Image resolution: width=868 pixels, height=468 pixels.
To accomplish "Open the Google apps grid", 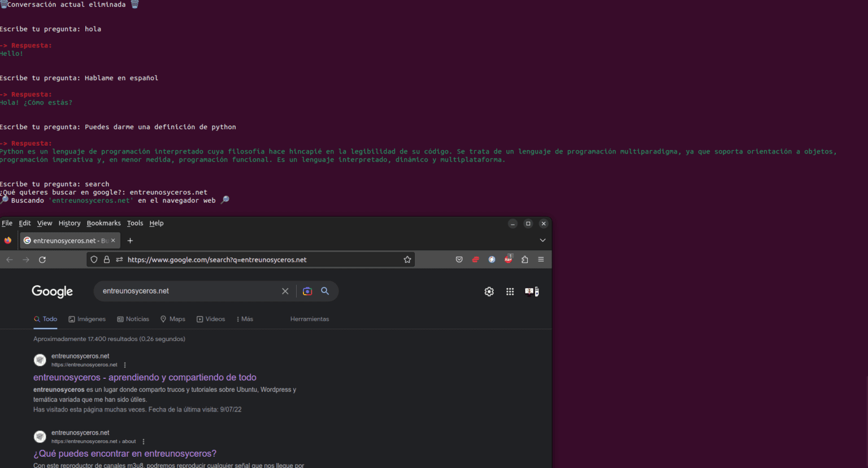I will 510,292.
